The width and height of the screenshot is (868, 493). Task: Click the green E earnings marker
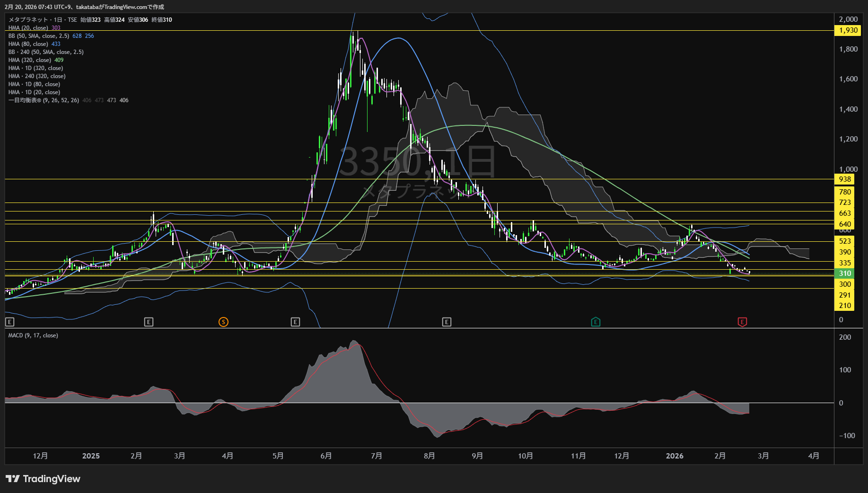tap(596, 322)
